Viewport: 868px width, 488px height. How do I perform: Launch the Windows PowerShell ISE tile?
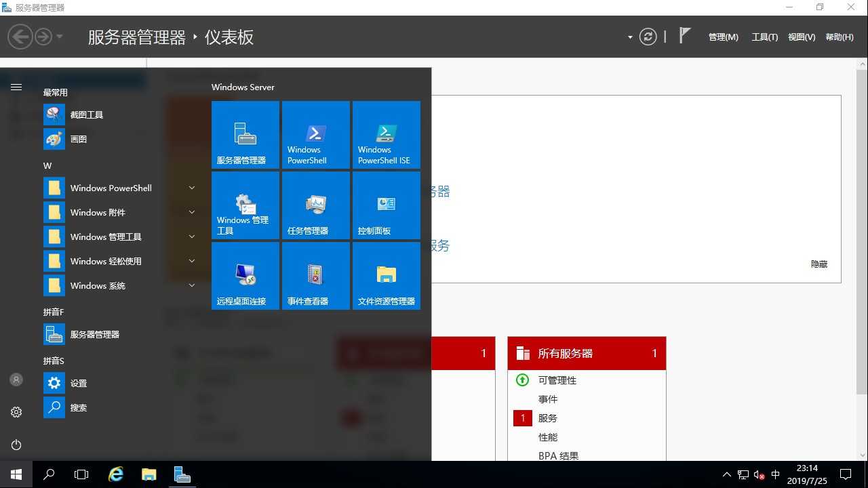(387, 135)
